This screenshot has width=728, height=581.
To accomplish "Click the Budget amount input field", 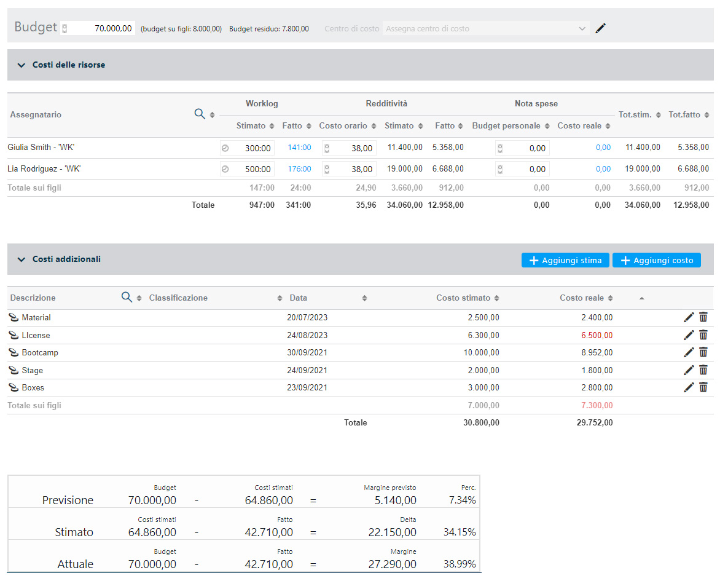I will click(101, 28).
